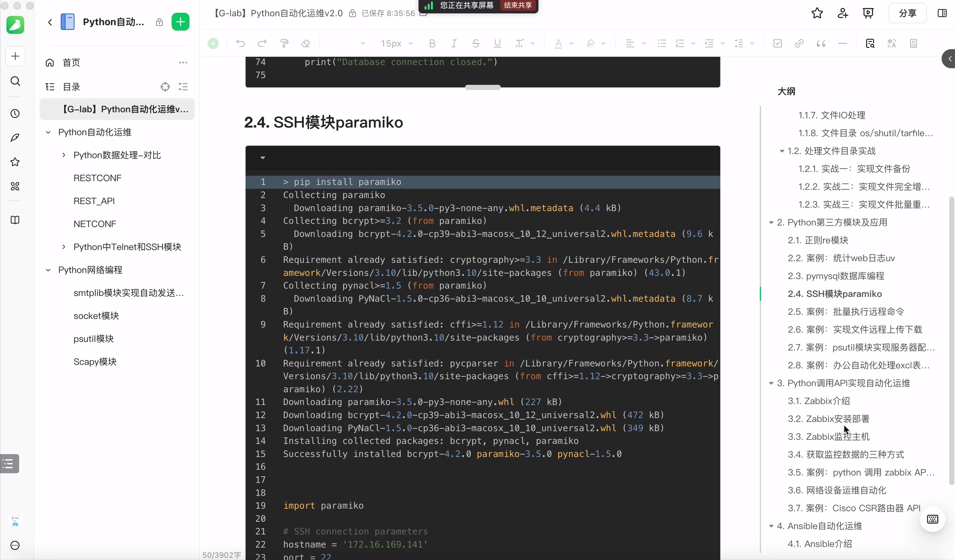Image resolution: width=955 pixels, height=560 pixels.
Task: Toggle italic formatting
Action: click(x=454, y=44)
